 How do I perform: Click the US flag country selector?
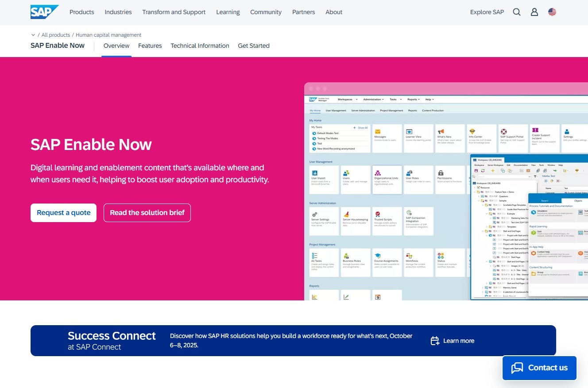pyautogui.click(x=552, y=12)
